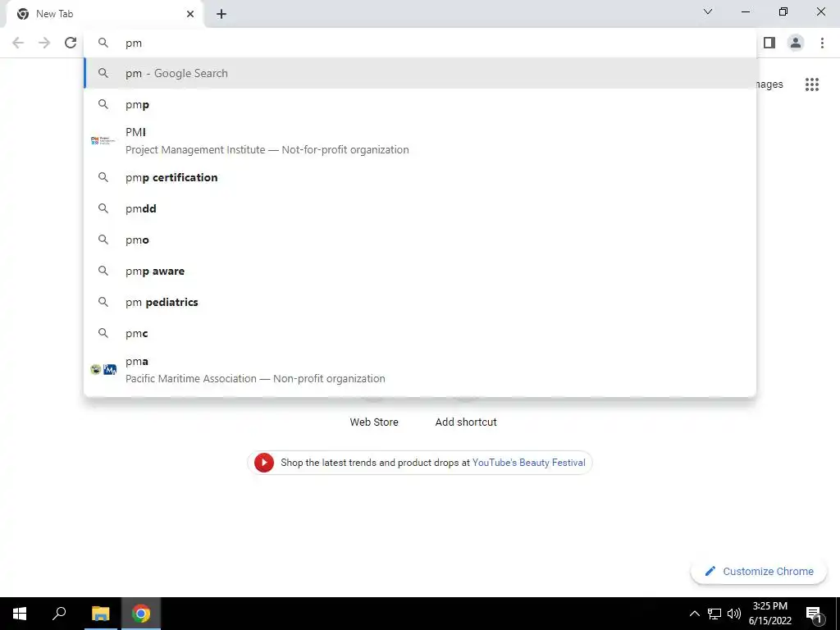The image size is (840, 630).
Task: Open YouTube's Beauty Festival link
Action: pyautogui.click(x=529, y=463)
